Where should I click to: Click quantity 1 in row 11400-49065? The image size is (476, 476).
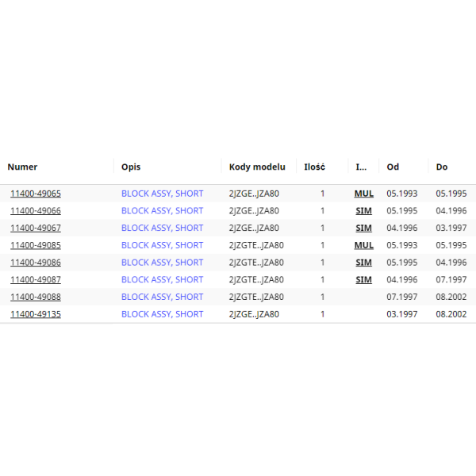322,194
